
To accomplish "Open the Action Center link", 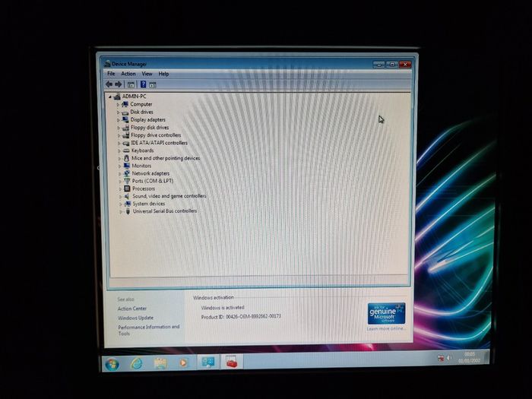I will pos(132,309).
